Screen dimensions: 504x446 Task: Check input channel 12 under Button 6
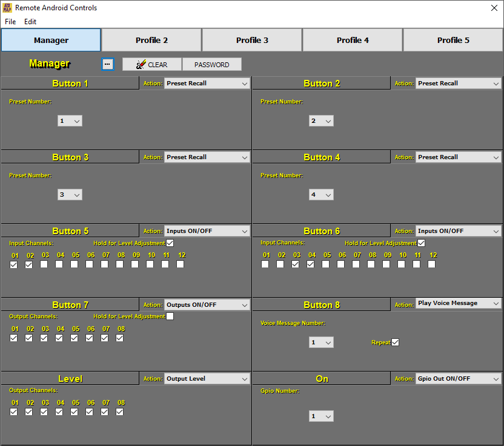tap(433, 264)
